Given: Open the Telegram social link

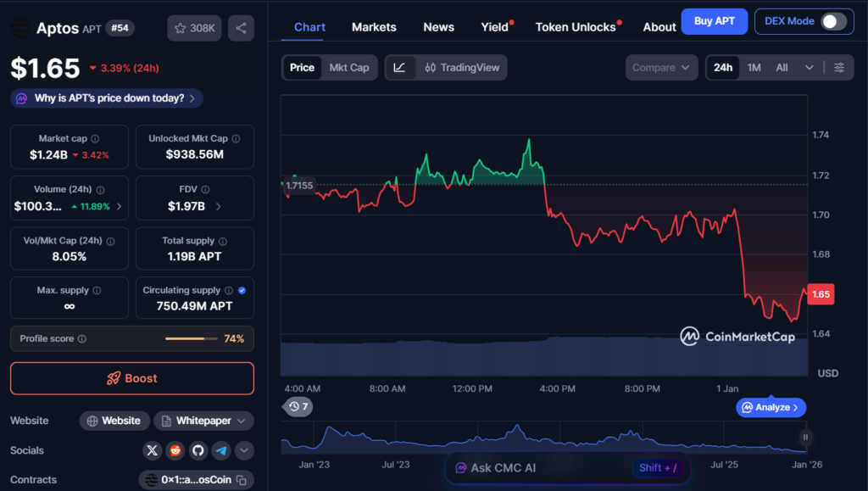Looking at the screenshot, I should (221, 450).
